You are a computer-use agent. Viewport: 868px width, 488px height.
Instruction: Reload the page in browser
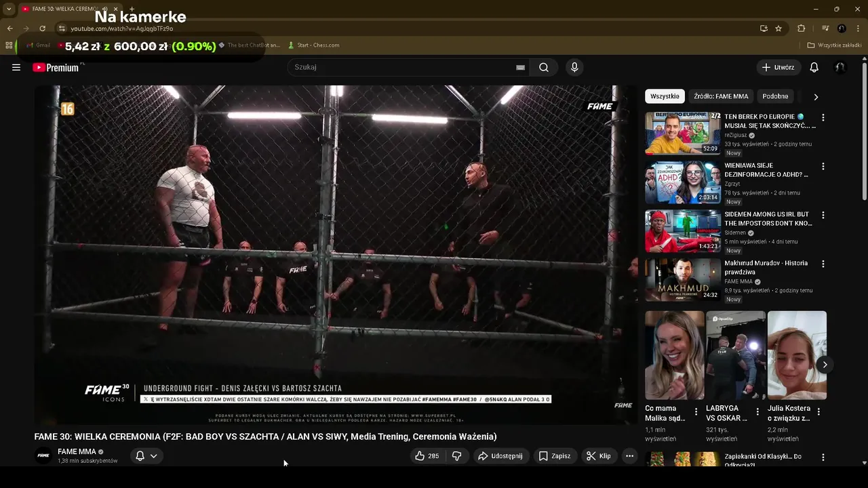tap(42, 28)
